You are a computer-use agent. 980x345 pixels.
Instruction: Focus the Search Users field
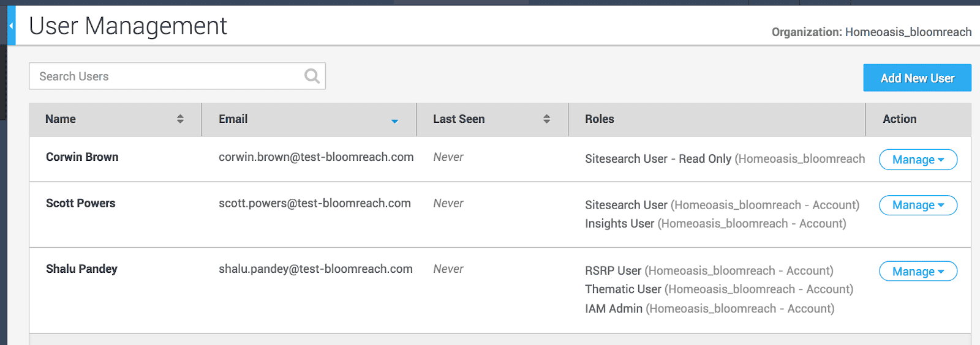pos(177,76)
